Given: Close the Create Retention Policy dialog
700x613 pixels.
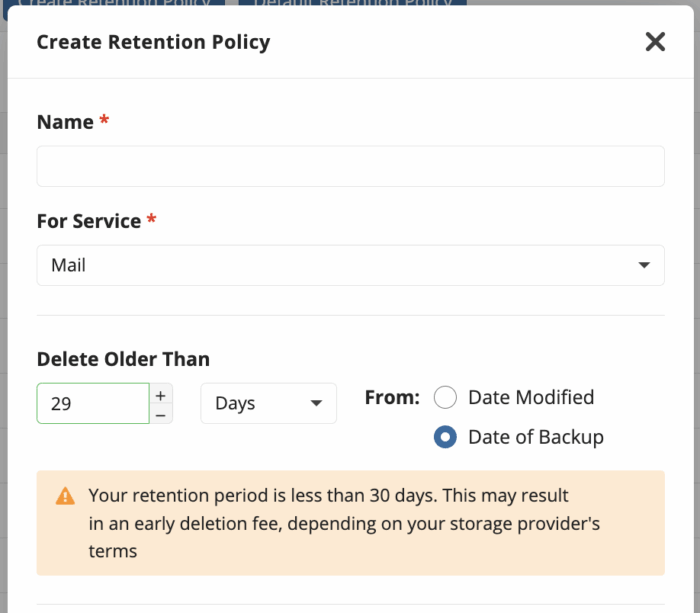Looking at the screenshot, I should [655, 42].
